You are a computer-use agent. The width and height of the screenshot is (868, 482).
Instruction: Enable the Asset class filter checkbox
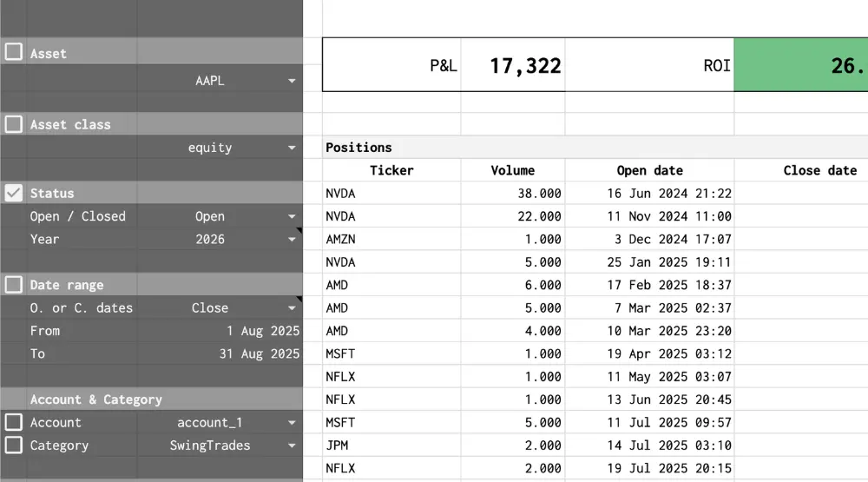pos(13,124)
